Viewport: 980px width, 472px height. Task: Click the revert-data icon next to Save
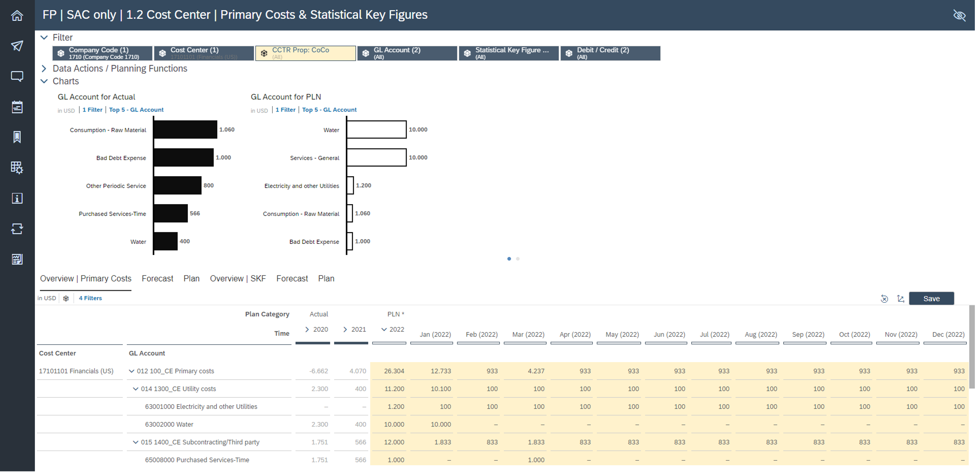pyautogui.click(x=884, y=299)
